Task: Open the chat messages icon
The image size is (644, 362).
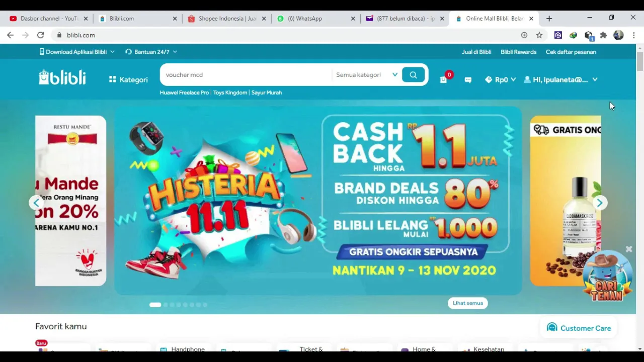Action: [x=468, y=80]
